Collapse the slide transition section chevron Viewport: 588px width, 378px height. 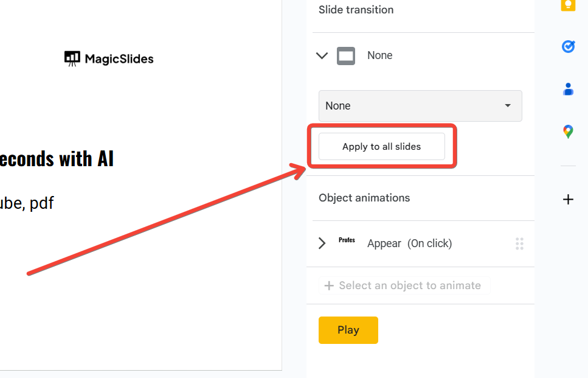tap(322, 56)
